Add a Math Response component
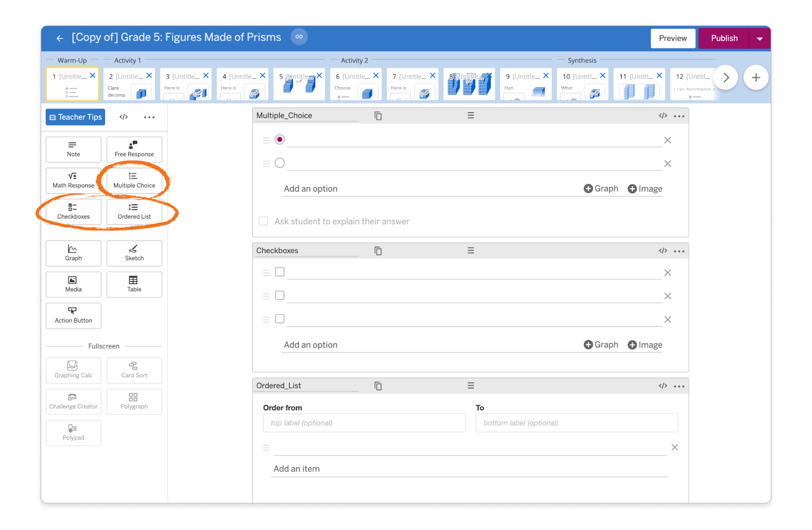 coord(73,181)
